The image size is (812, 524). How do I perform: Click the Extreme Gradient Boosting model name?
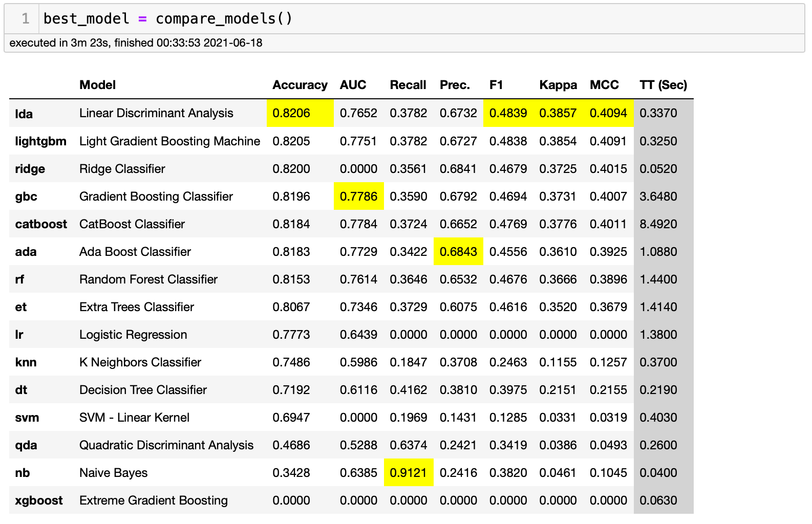click(x=153, y=500)
